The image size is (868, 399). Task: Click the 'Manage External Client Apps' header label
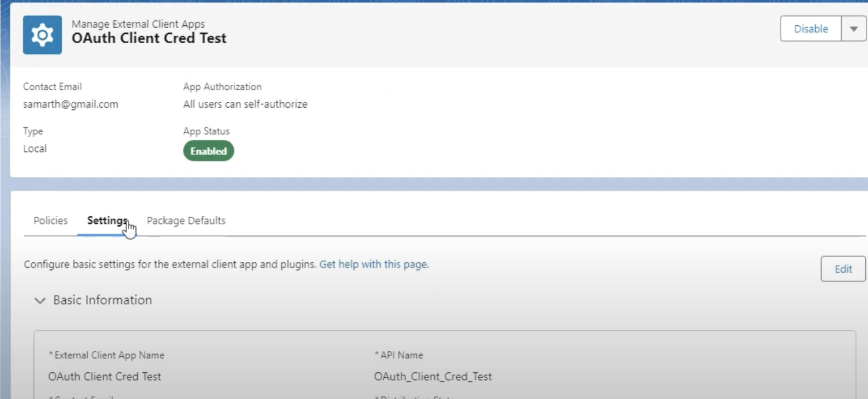(x=138, y=24)
